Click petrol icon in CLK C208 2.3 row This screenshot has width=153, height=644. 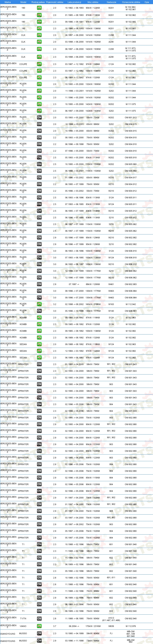coord(39,49)
